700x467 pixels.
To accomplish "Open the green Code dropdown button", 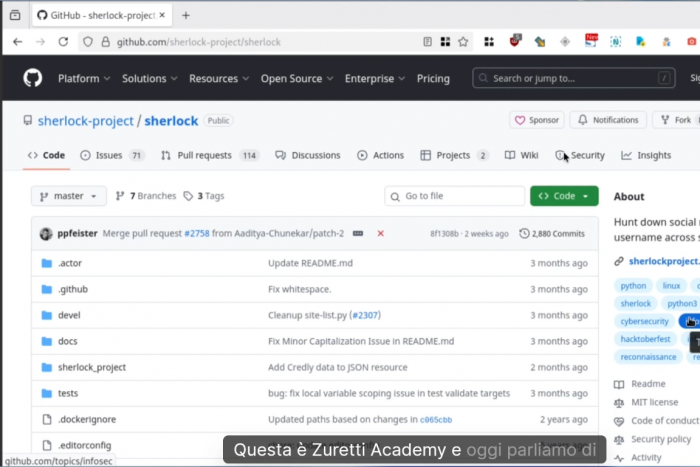I will click(x=564, y=196).
